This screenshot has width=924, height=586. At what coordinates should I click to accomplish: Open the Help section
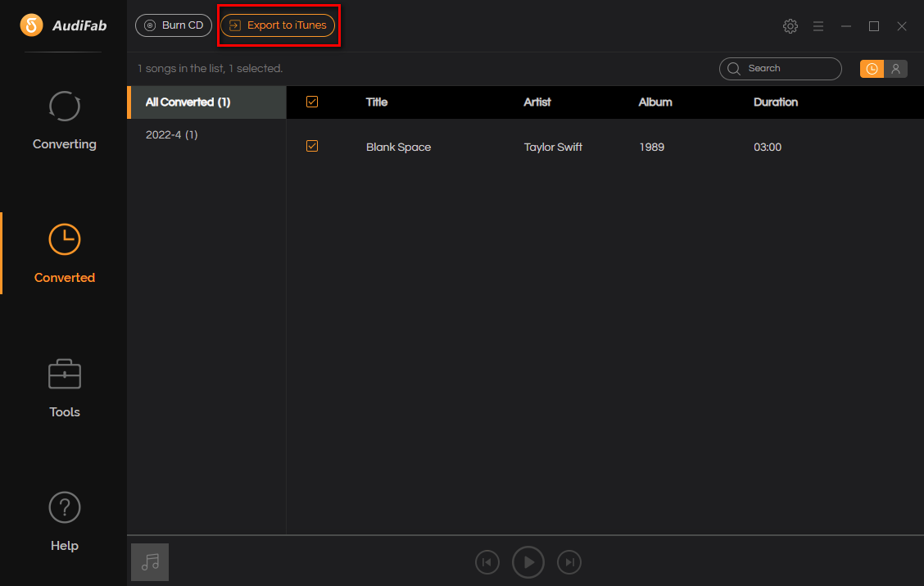64,522
